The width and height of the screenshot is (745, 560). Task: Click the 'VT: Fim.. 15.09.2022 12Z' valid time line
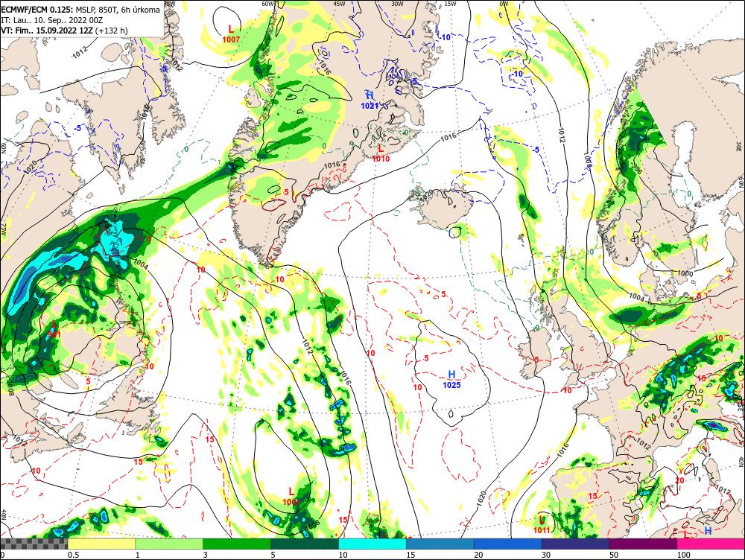[47, 31]
